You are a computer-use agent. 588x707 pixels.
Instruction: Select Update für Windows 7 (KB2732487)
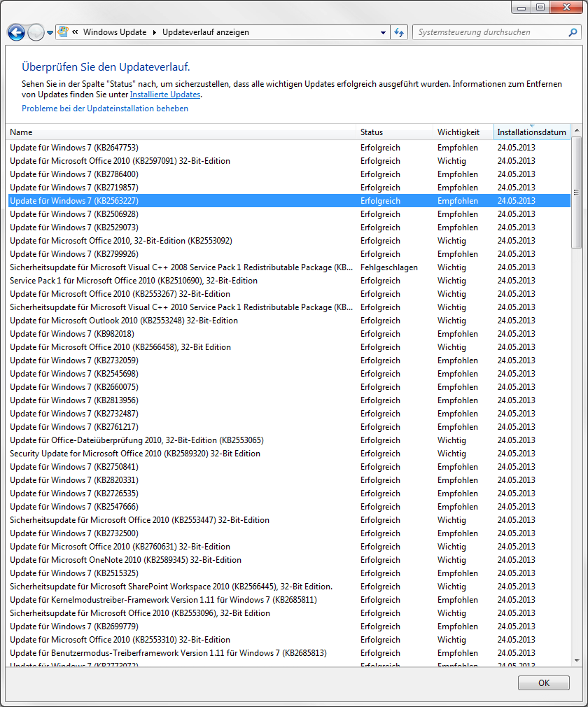[290, 414]
